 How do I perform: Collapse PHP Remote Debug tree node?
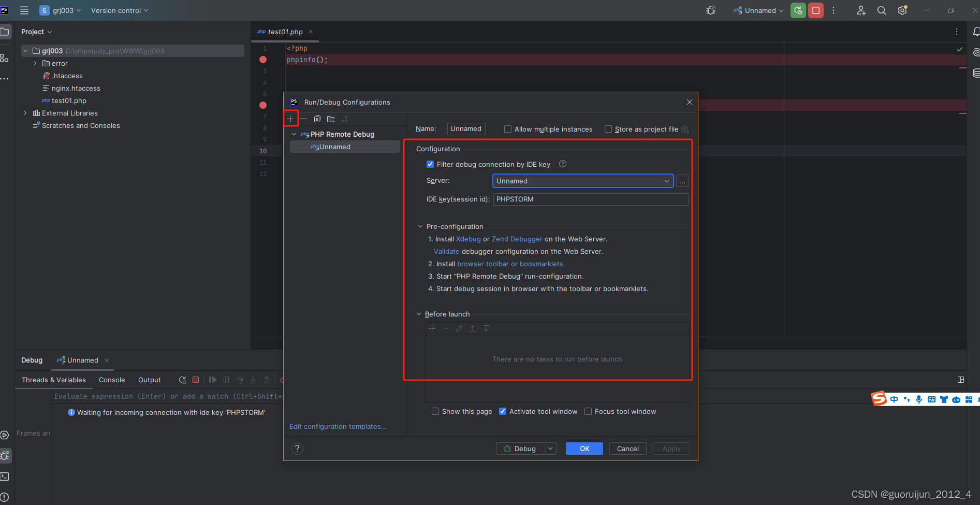(x=294, y=135)
